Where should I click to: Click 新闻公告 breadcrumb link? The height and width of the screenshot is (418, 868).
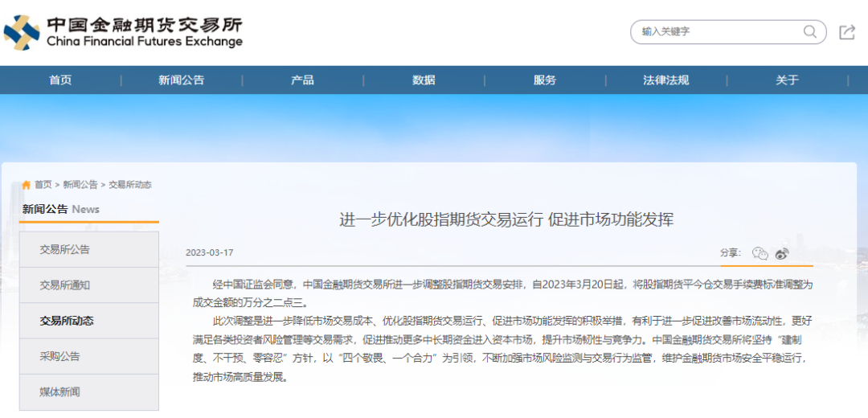tap(80, 185)
